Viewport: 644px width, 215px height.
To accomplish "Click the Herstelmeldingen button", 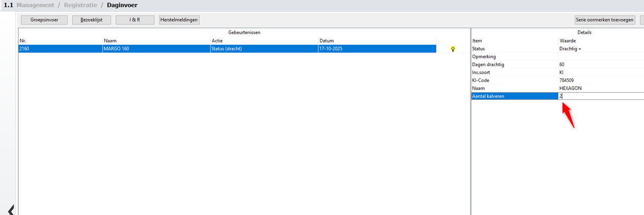I will click(179, 20).
